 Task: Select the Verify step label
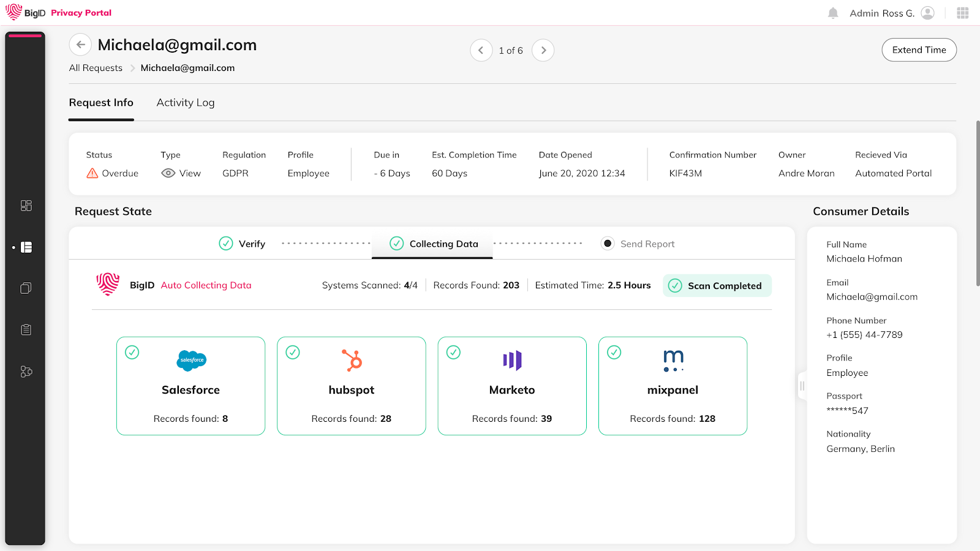pyautogui.click(x=252, y=244)
